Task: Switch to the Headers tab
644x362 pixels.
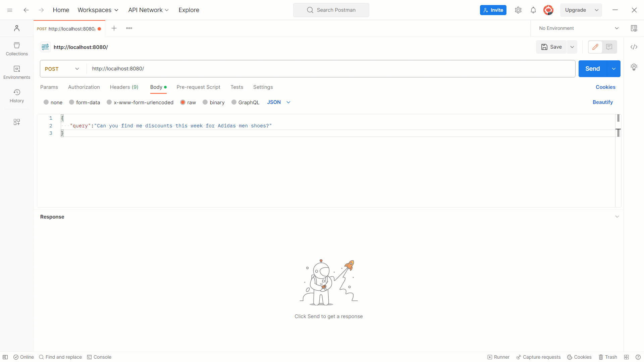Action: click(x=124, y=87)
